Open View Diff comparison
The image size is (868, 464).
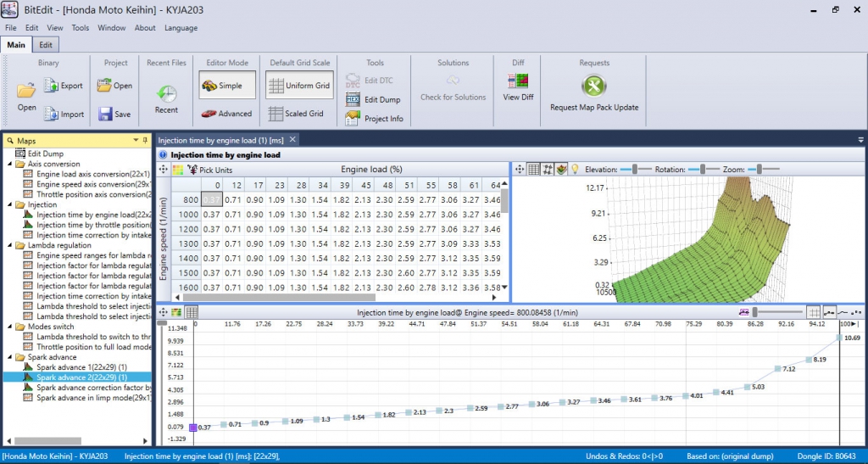pyautogui.click(x=518, y=81)
